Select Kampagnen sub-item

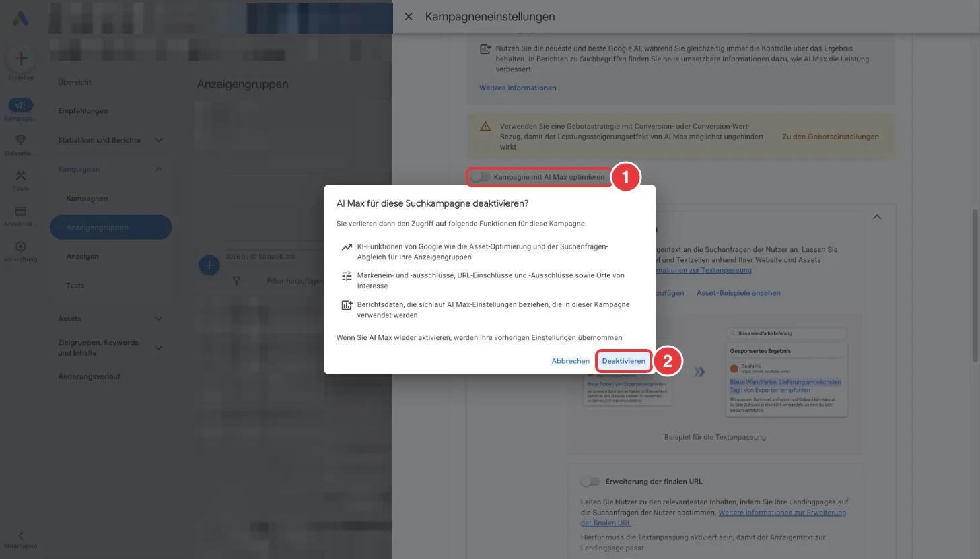pos(87,199)
